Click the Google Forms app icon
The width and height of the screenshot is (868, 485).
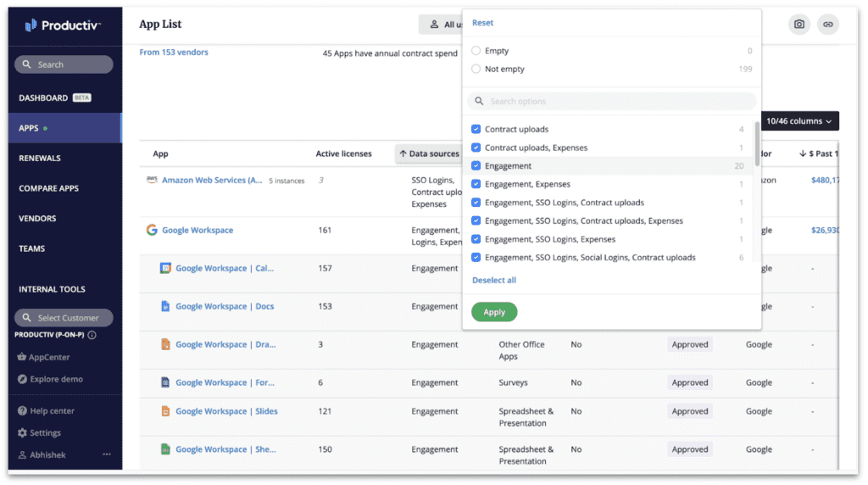[165, 382]
